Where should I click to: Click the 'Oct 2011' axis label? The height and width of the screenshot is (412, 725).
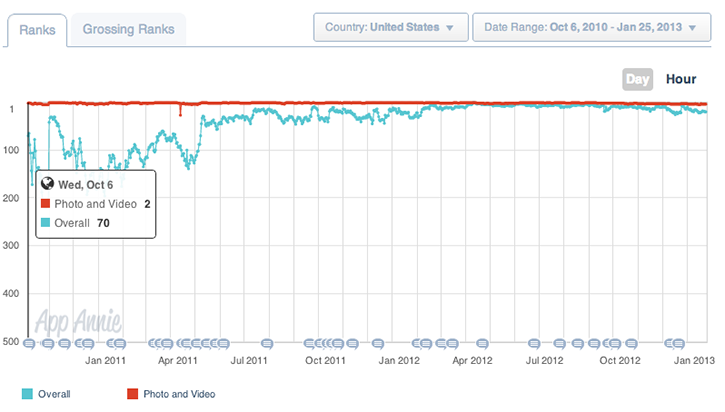coord(325,361)
